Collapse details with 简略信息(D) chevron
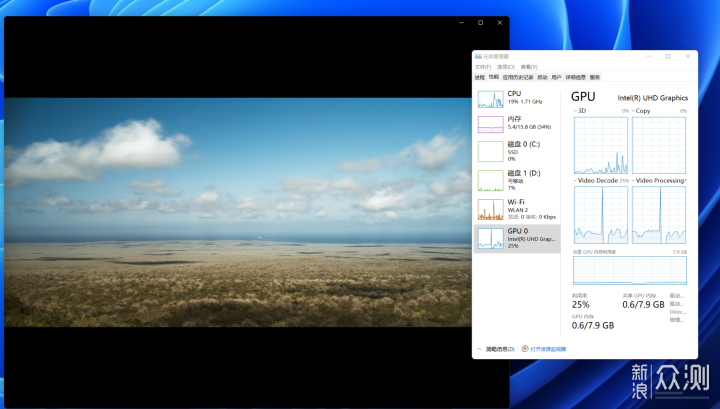This screenshot has height=409, width=720. [x=479, y=349]
